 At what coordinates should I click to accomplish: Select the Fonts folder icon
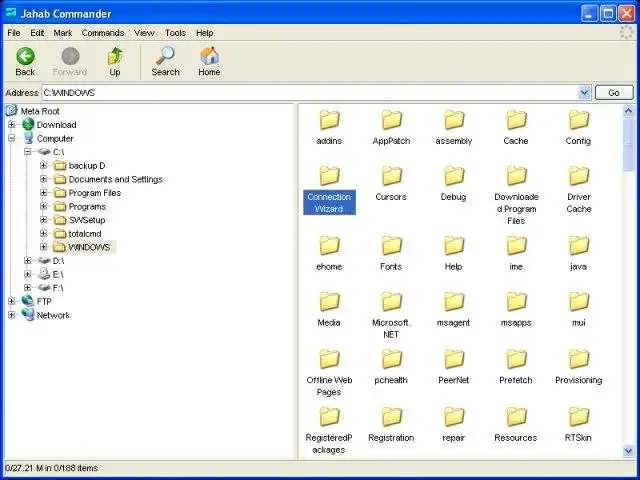pos(392,246)
